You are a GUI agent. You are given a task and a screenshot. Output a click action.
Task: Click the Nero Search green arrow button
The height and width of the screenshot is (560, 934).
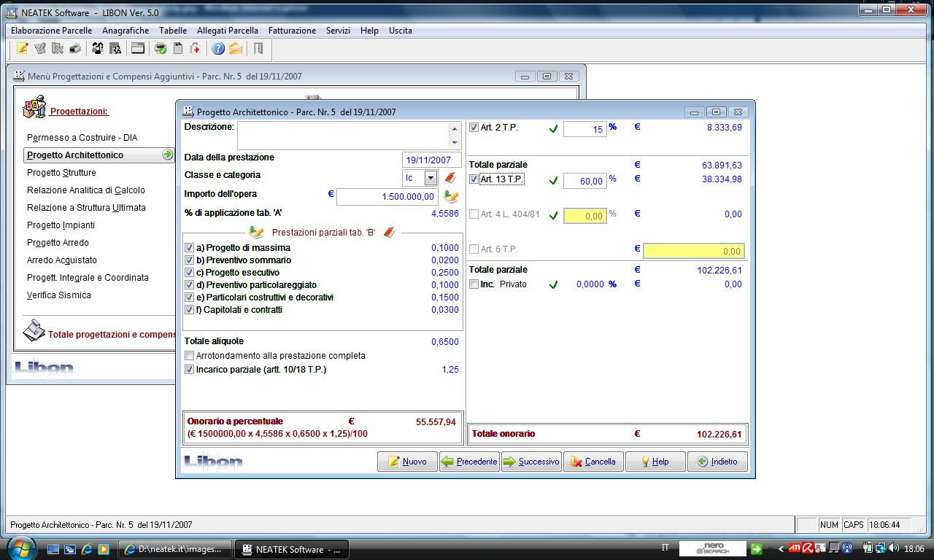coord(757,549)
